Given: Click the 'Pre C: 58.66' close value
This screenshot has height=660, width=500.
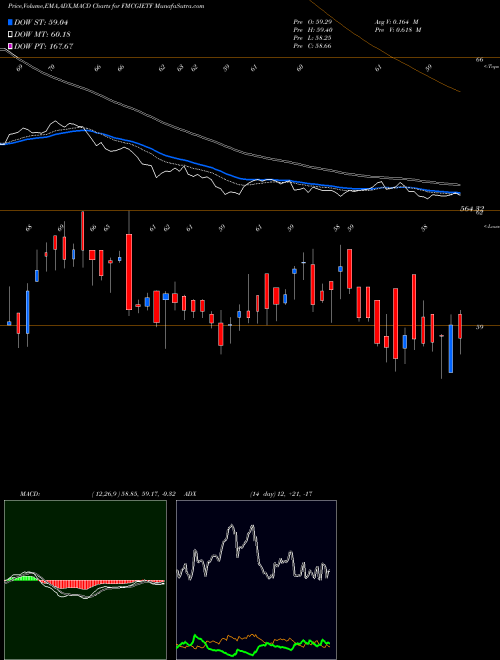Looking at the screenshot, I should tap(312, 45).
